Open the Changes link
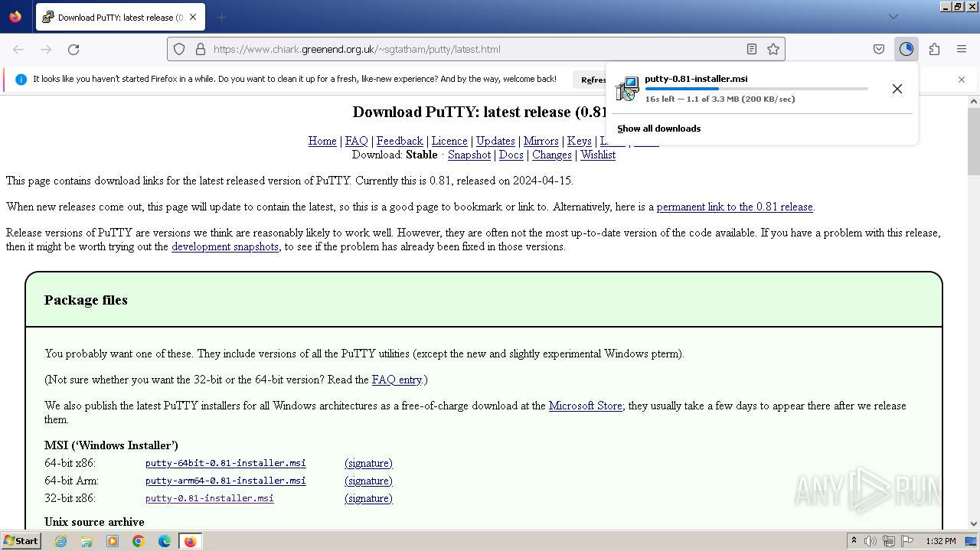Image resolution: width=980 pixels, height=551 pixels. point(552,155)
